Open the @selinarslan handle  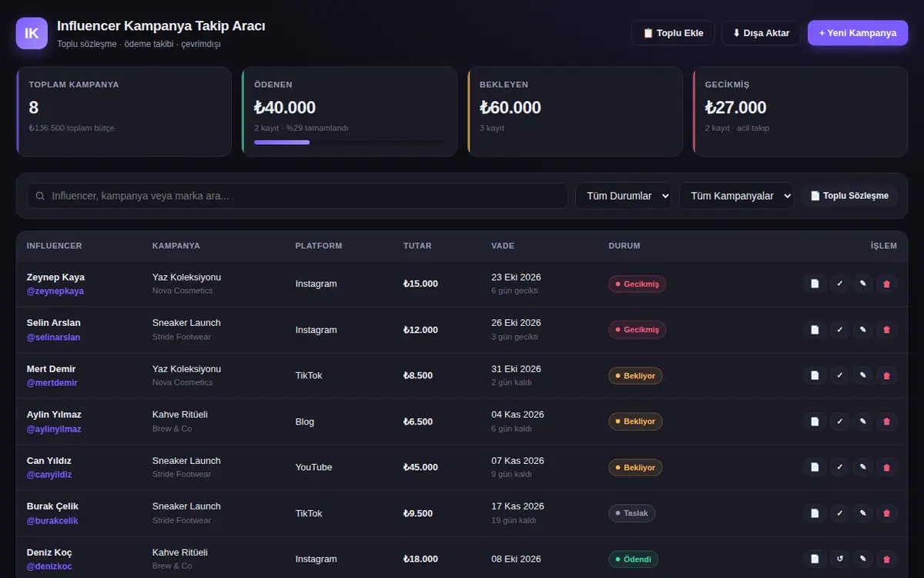click(x=54, y=338)
